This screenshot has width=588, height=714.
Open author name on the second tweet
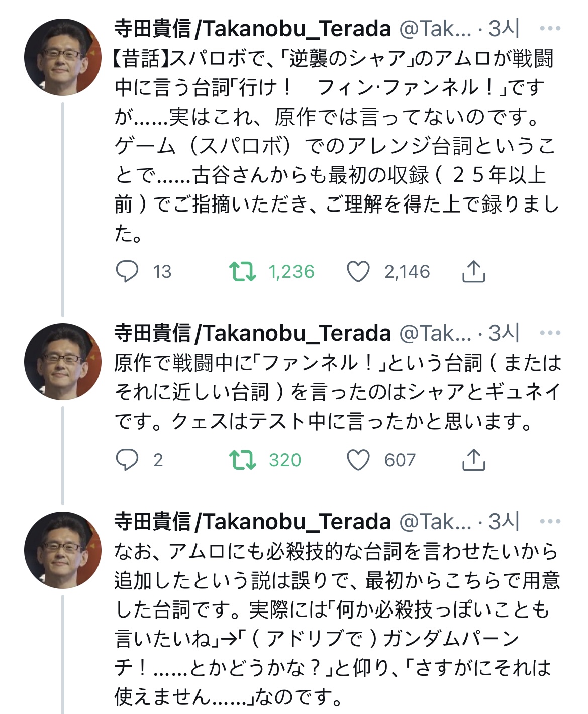(x=252, y=333)
